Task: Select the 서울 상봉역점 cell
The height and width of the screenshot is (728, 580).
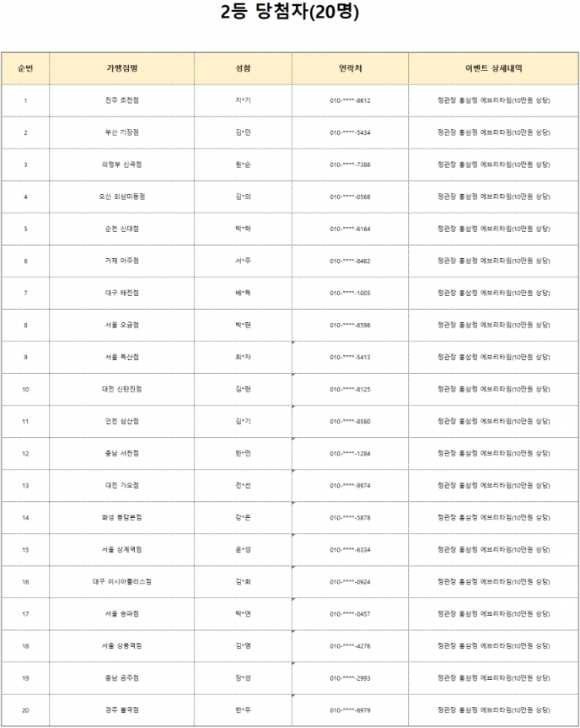Action: pyautogui.click(x=121, y=646)
